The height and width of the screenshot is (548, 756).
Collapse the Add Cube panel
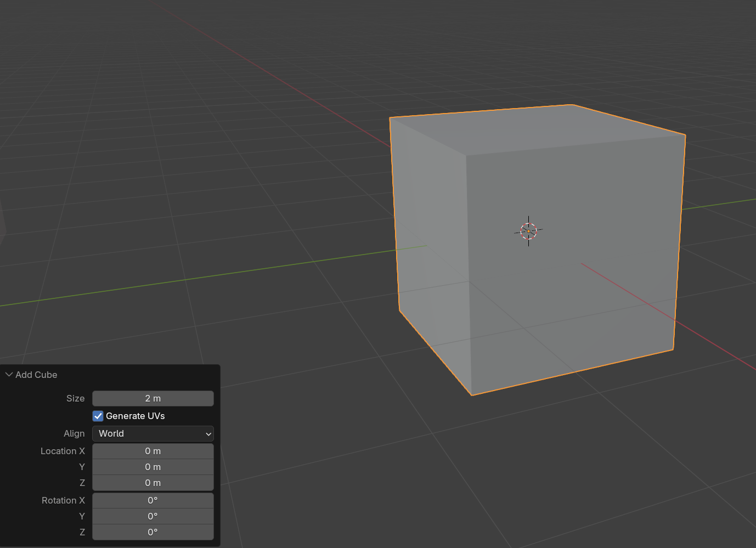tap(9, 375)
